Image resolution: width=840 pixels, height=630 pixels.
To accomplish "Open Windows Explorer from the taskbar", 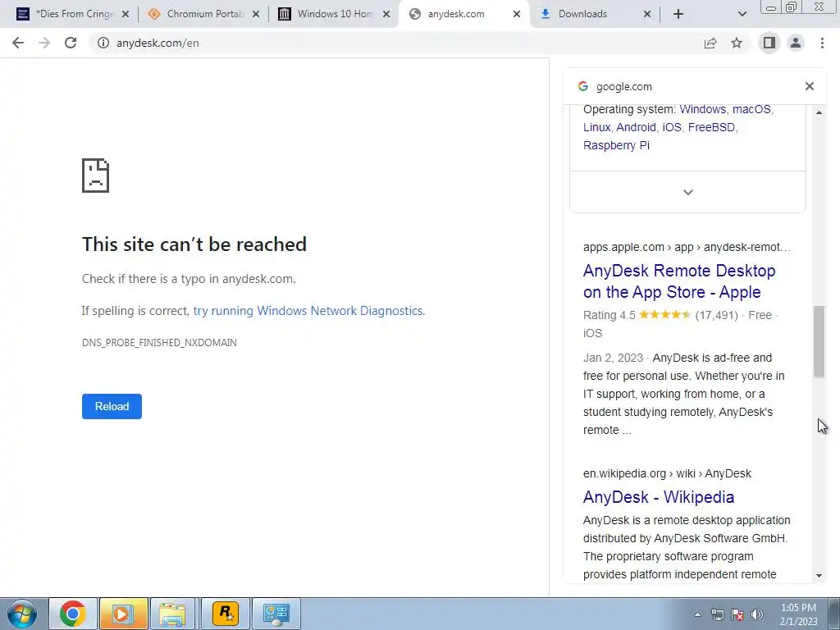I will pos(173,614).
